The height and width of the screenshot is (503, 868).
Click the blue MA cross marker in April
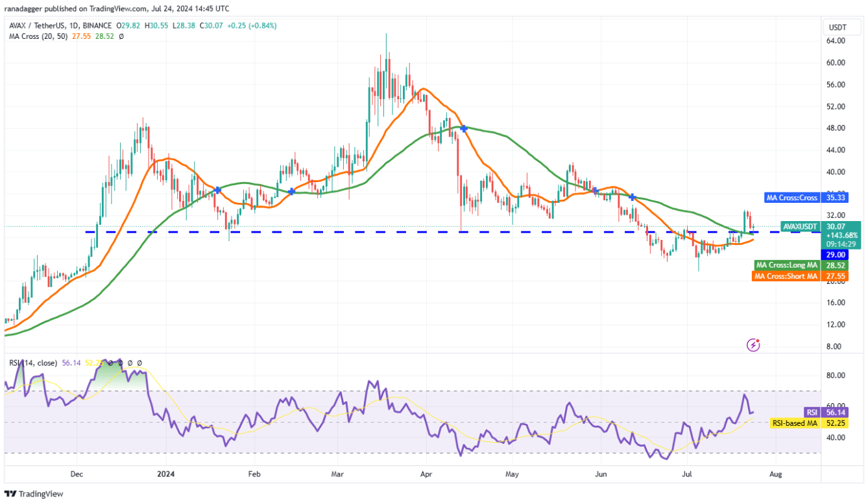point(464,129)
